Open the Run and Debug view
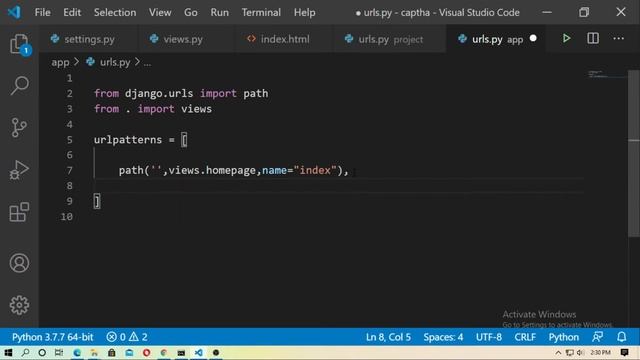640x360 pixels. 19,170
